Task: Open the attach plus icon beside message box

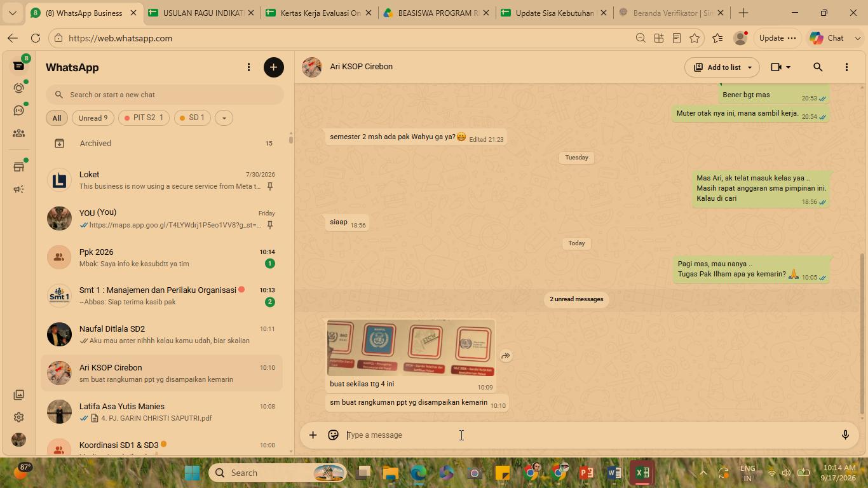Action: click(x=313, y=435)
